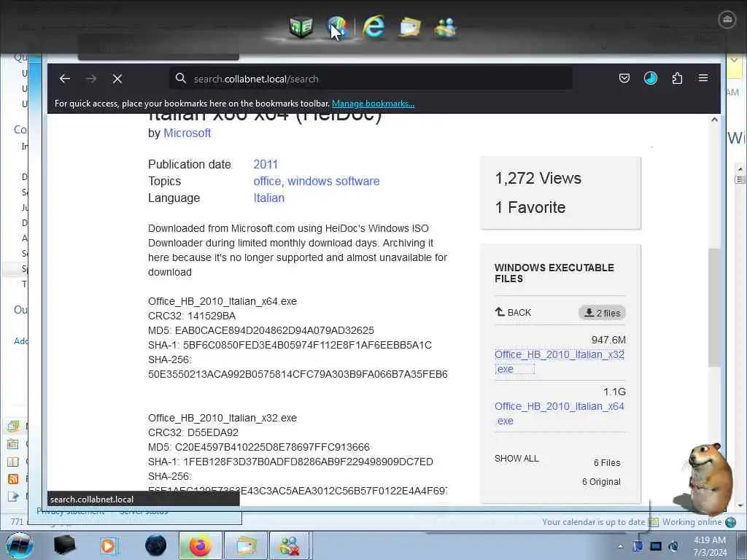Select the CRC32: D55EDA92 line
This screenshot has height=560, width=747.
click(x=193, y=432)
